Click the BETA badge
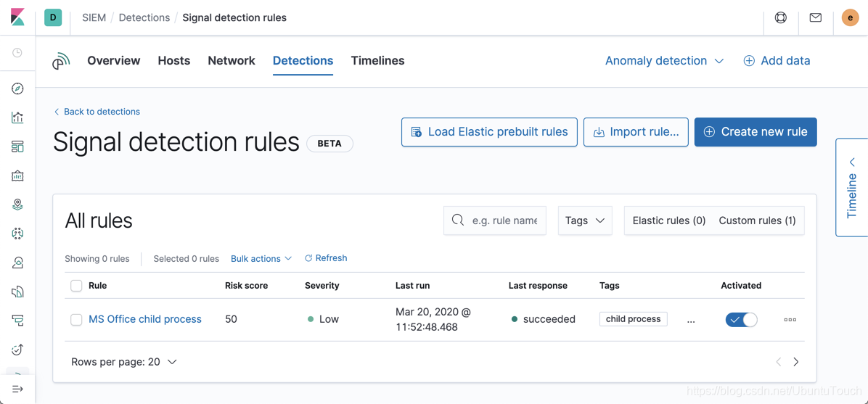The height and width of the screenshot is (404, 868). 330,144
